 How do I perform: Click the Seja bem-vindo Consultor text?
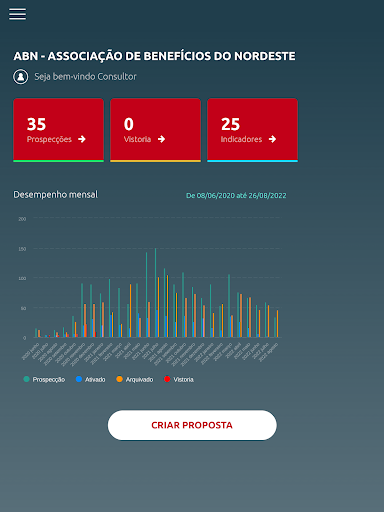pos(86,77)
